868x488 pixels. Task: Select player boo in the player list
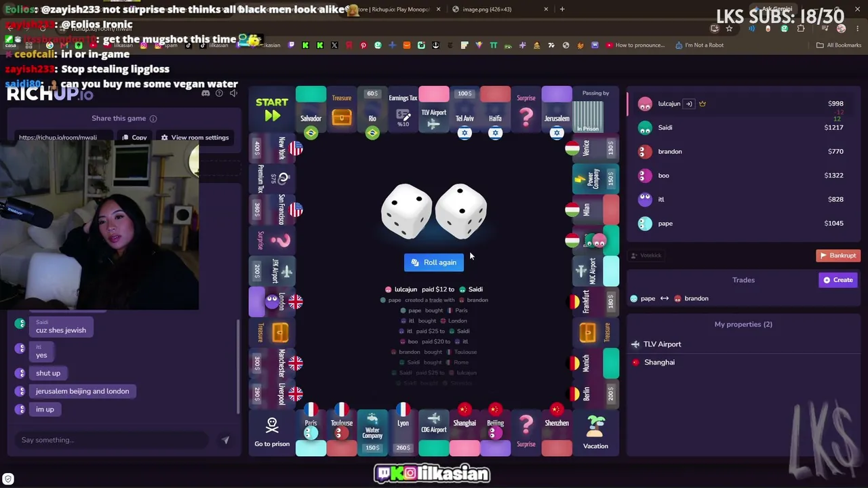coord(743,176)
